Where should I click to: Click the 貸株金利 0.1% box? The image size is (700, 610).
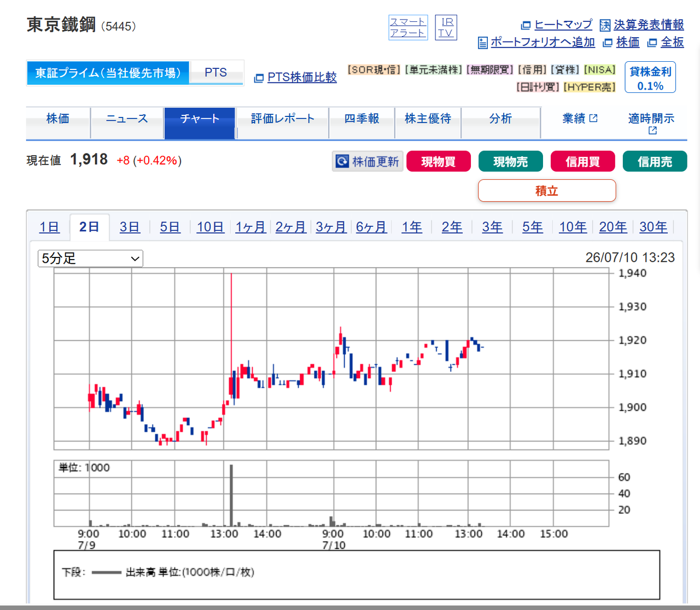click(650, 78)
